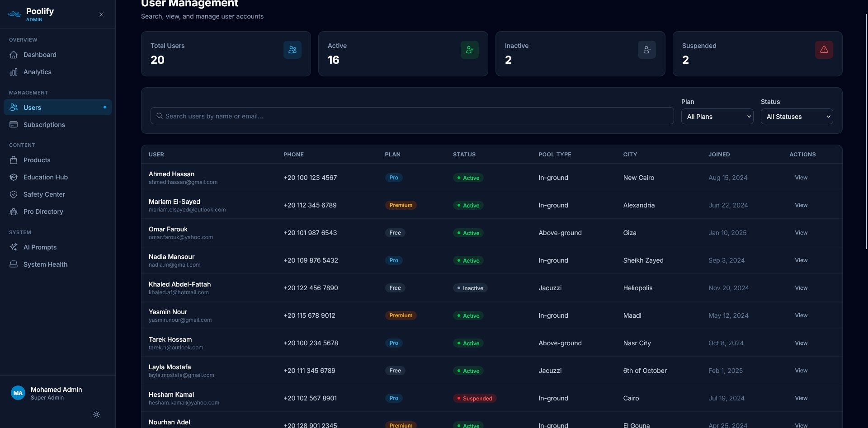View Mariam El-Sayed's user details
The width and height of the screenshot is (868, 428).
(801, 205)
